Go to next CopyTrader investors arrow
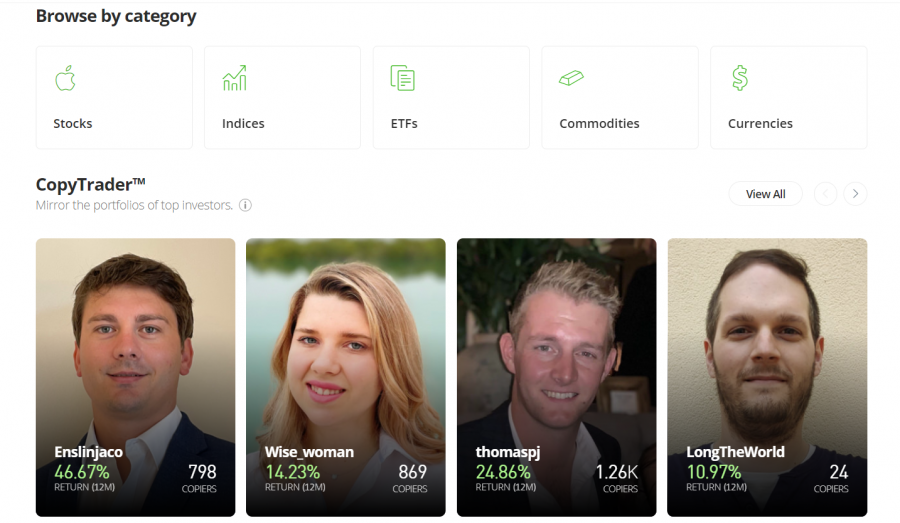This screenshot has width=900, height=523. (855, 194)
